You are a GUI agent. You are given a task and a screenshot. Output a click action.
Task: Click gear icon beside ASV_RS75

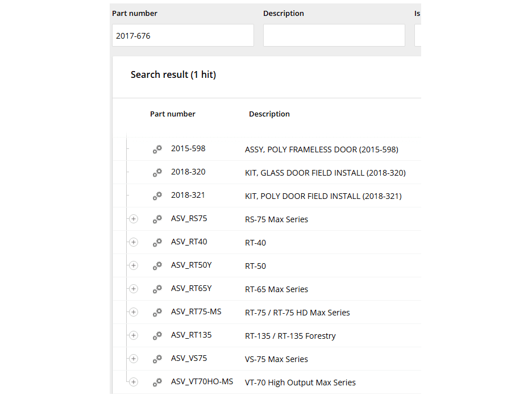157,219
